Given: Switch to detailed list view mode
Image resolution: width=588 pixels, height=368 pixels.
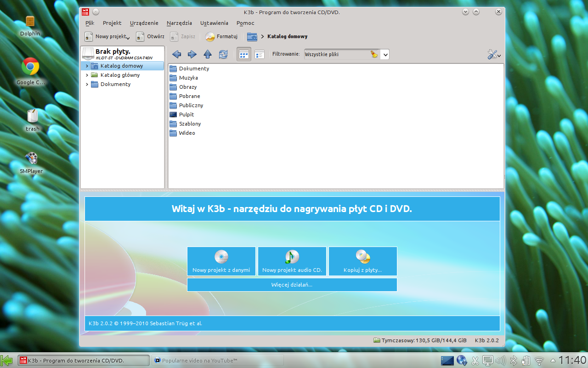Looking at the screenshot, I should coord(260,54).
